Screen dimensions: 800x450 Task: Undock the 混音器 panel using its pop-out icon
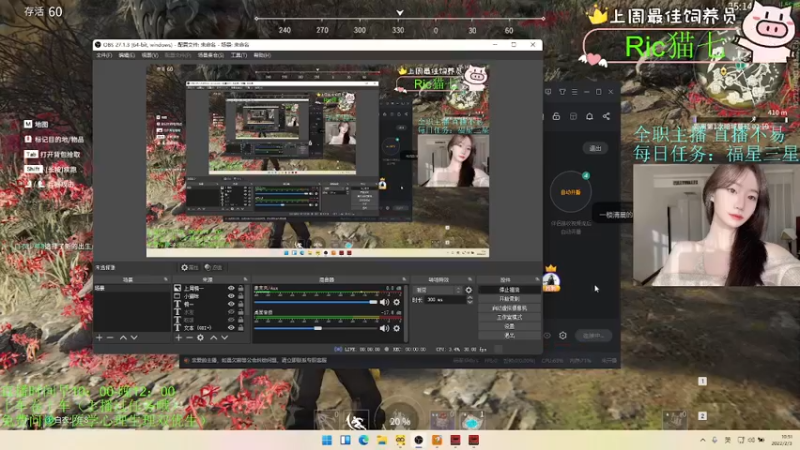coord(405,280)
